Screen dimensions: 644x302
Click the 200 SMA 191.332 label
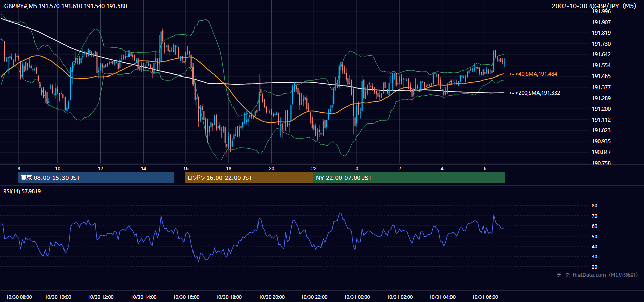pos(534,93)
